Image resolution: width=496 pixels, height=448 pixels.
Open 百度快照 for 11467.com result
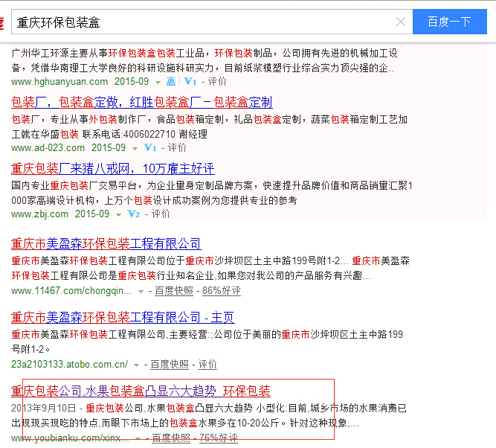click(x=174, y=291)
